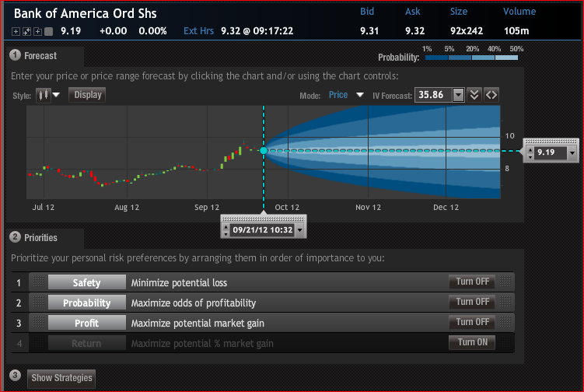The height and width of the screenshot is (392, 584).
Task: Click the 20% probability color swatch
Action: pos(483,58)
